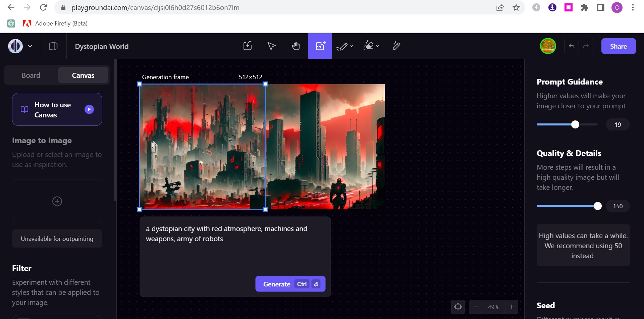Open the Playground AI logo menu

pos(15,46)
